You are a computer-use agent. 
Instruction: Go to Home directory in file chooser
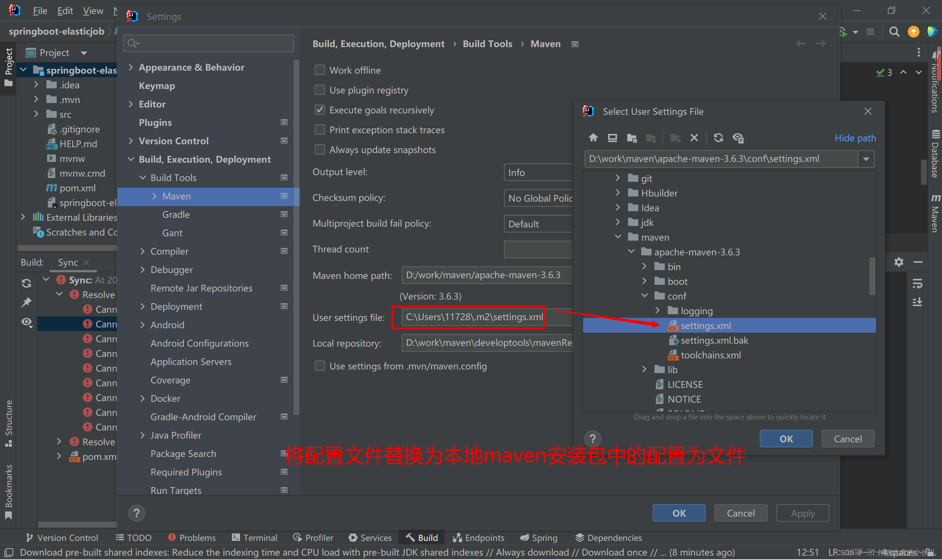pos(593,138)
